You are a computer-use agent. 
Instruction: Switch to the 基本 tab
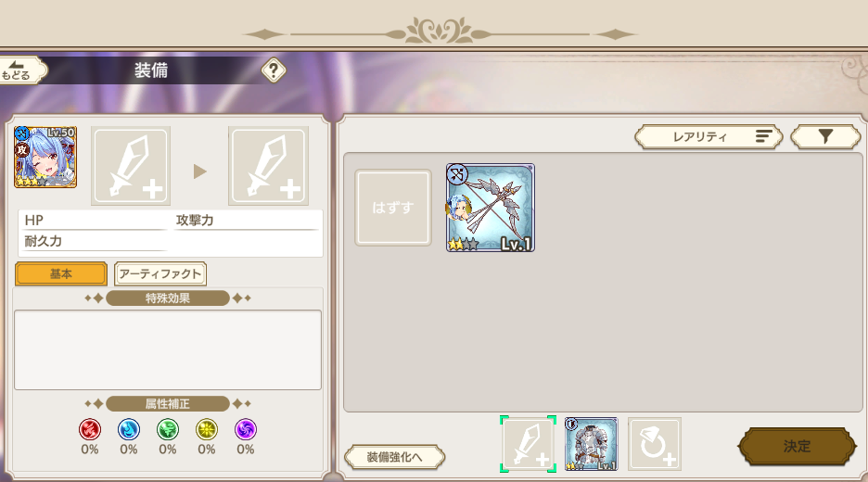tap(61, 274)
